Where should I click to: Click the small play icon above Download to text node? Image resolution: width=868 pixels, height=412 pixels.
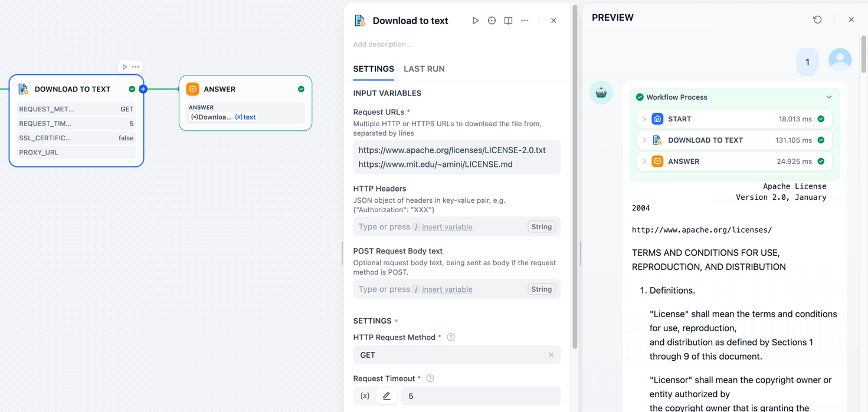click(125, 67)
